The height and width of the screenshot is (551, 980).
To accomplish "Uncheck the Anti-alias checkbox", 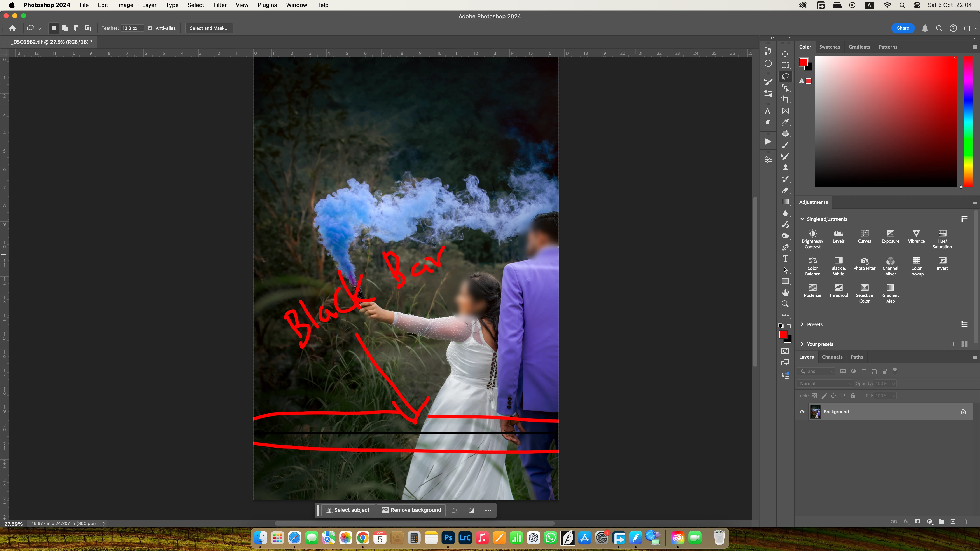I will pyautogui.click(x=150, y=28).
